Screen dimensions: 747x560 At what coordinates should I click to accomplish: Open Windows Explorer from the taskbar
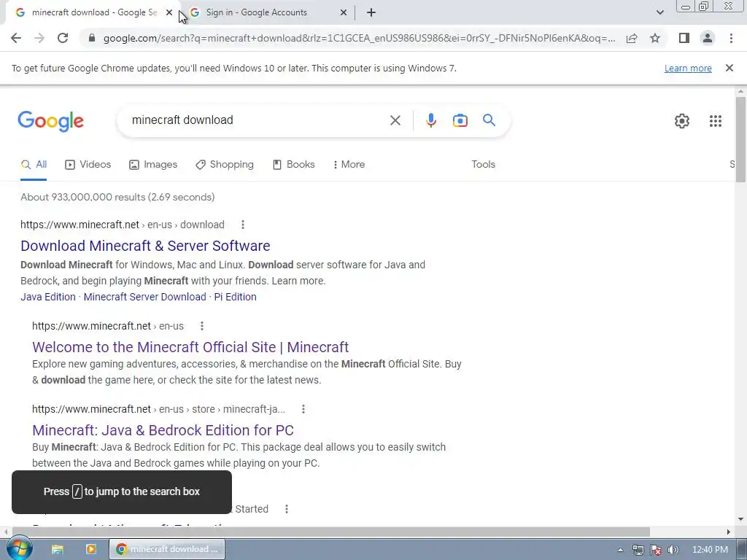pyautogui.click(x=57, y=549)
